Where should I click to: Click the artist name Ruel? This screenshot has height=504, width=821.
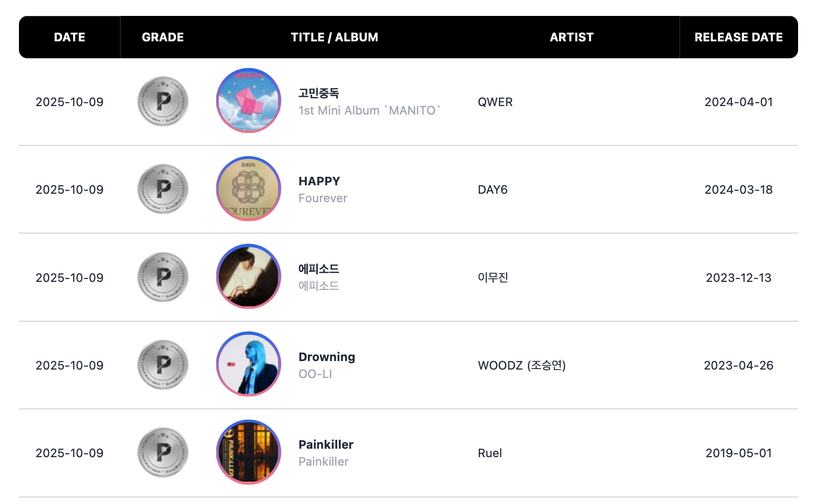click(490, 453)
